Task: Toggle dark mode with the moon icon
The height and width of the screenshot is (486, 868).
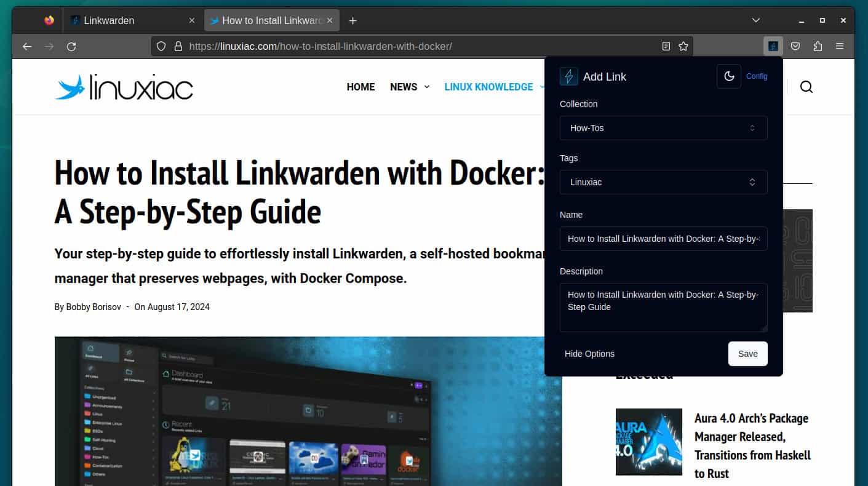Action: pyautogui.click(x=729, y=76)
